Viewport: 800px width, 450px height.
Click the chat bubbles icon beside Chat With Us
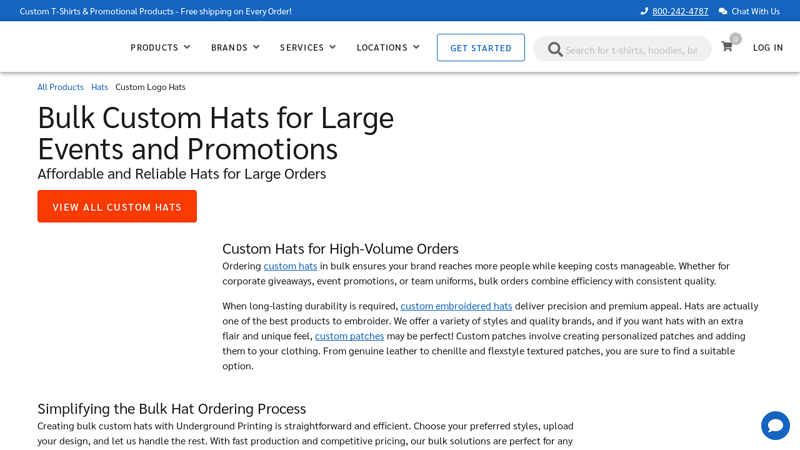[x=722, y=11]
